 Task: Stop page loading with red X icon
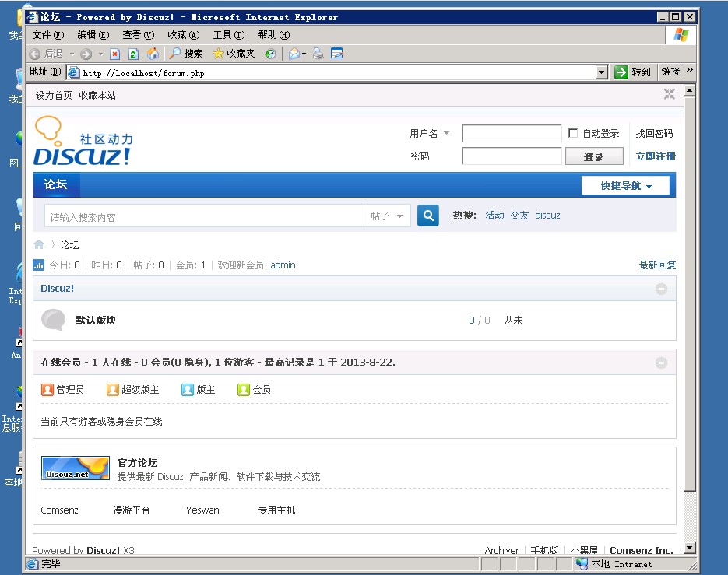(114, 54)
